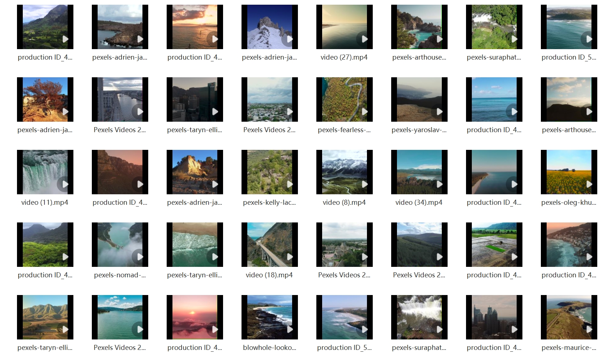The width and height of the screenshot is (611, 364).
Task: Click the 'pexels-nomad-...' file name
Action: [x=120, y=275]
